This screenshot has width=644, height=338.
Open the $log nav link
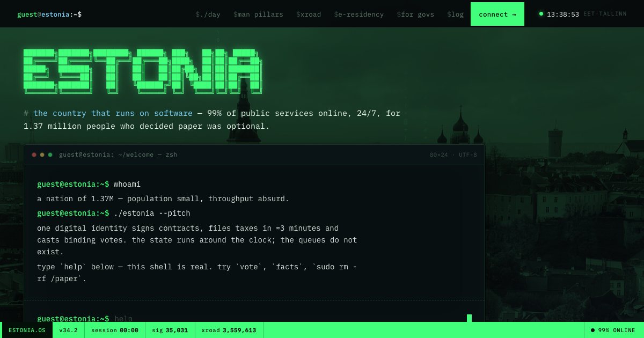(x=455, y=14)
